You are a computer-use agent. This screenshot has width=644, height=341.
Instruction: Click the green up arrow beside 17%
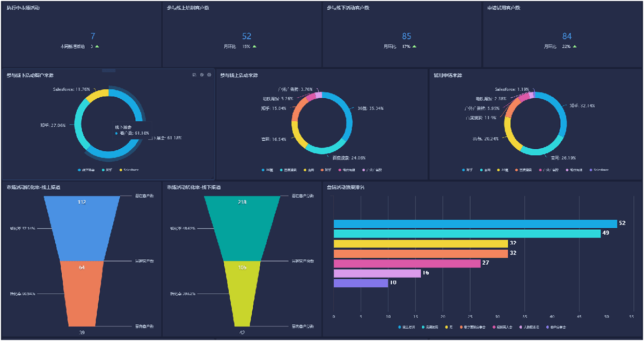coord(414,46)
